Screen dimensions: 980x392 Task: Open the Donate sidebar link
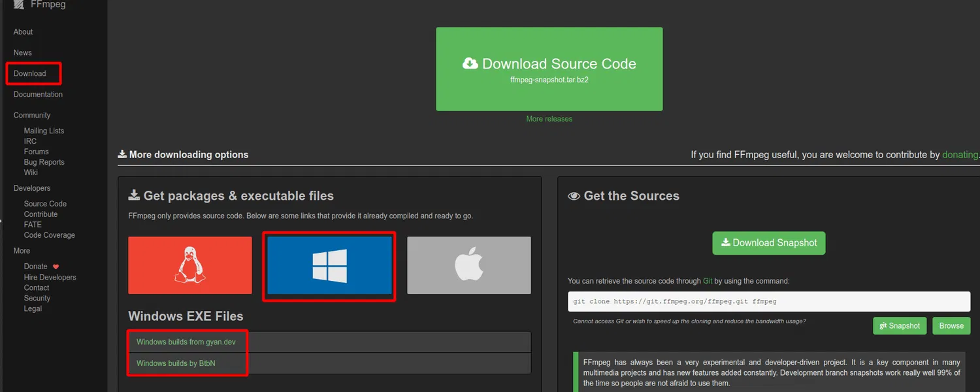pyautogui.click(x=36, y=267)
